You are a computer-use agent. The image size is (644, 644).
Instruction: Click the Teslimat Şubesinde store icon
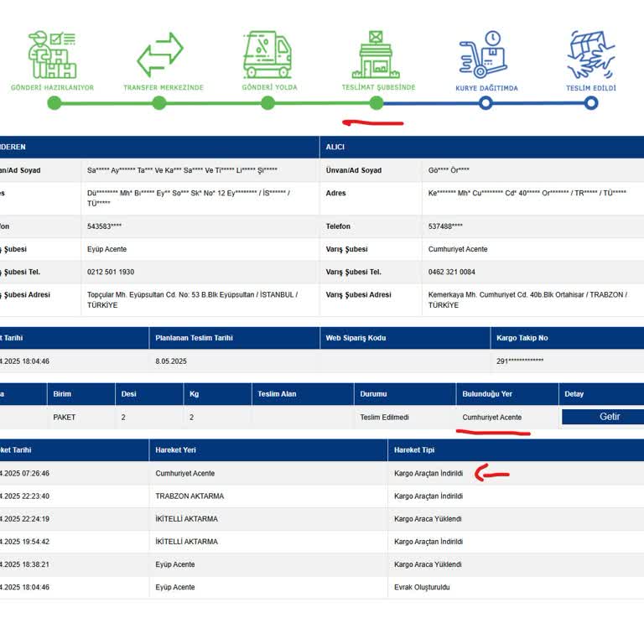click(x=377, y=55)
